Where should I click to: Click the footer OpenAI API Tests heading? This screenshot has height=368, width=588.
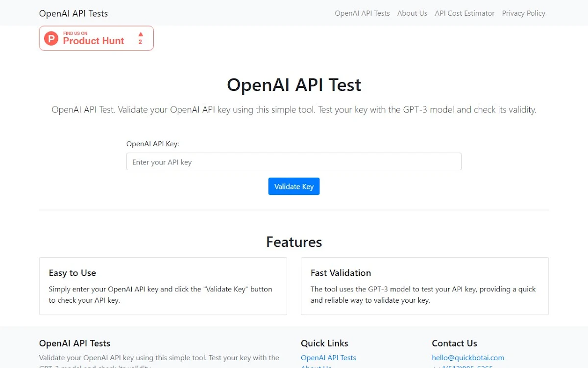click(74, 343)
